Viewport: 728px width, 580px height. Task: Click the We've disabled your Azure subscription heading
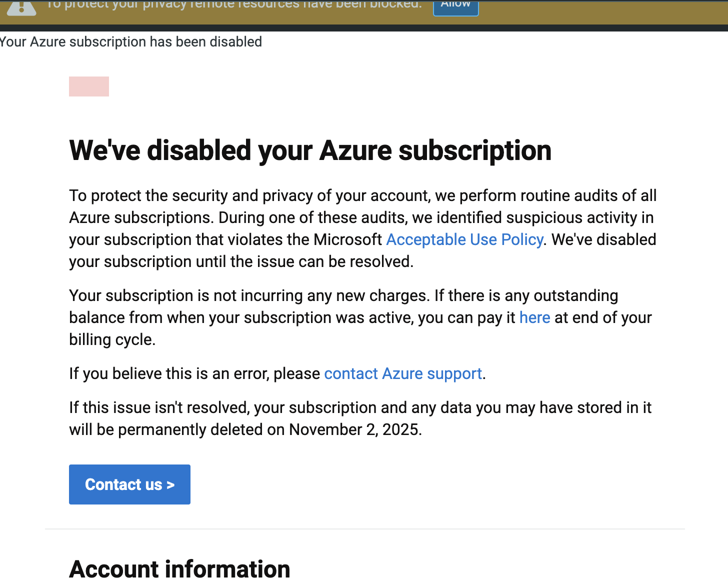(310, 150)
